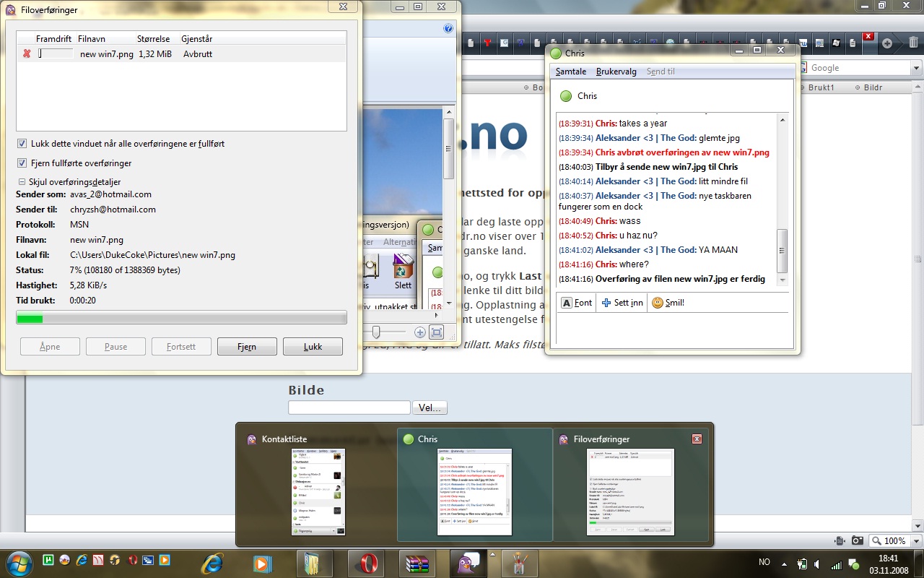Click the Filnavn column header
The image size is (924, 578).
(x=91, y=39)
